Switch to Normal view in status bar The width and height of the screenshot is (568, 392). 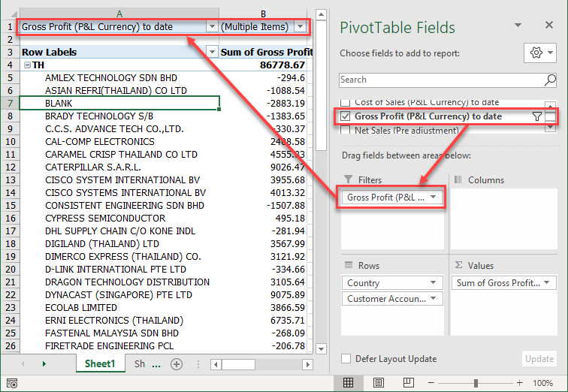348,383
